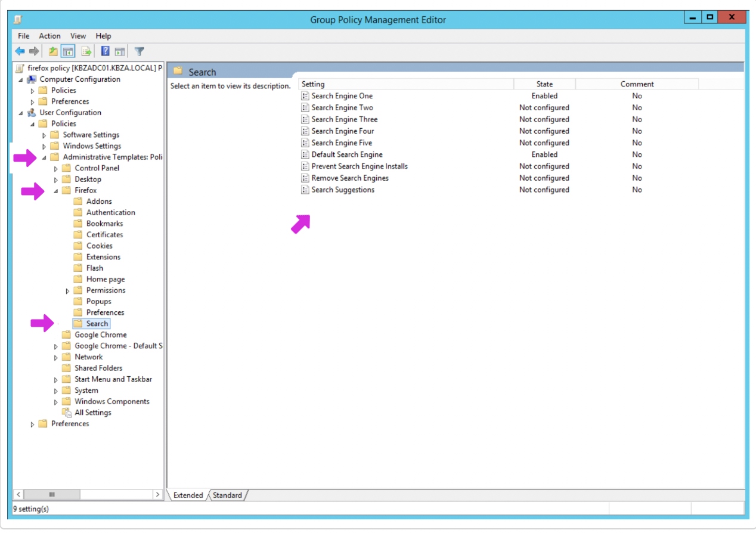Open Help via the blue question mark icon

point(106,51)
